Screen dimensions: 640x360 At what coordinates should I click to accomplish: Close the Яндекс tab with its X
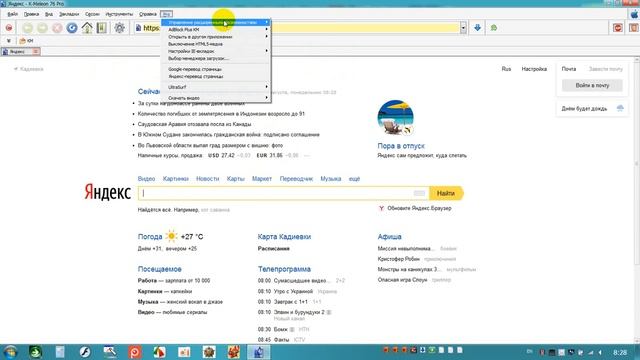36,51
